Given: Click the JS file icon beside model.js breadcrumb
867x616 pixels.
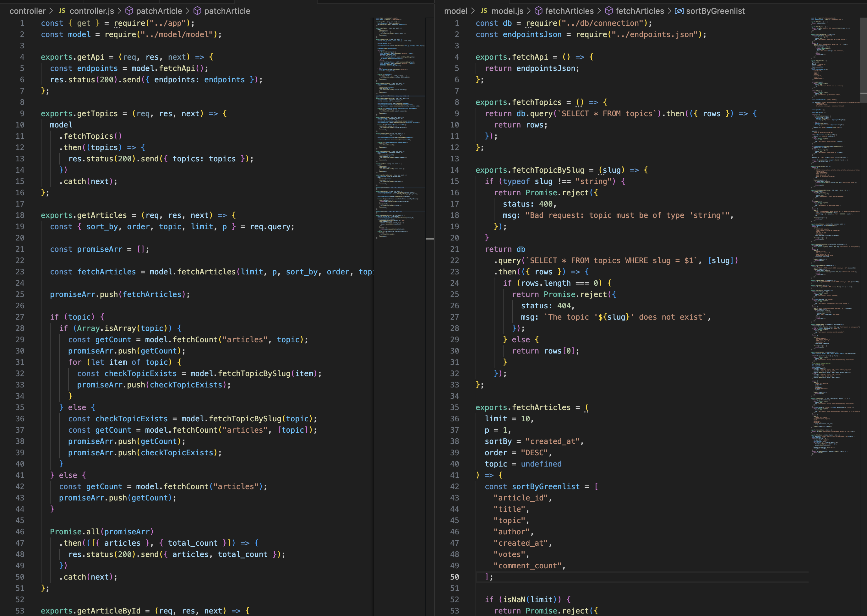Looking at the screenshot, I should tap(483, 11).
